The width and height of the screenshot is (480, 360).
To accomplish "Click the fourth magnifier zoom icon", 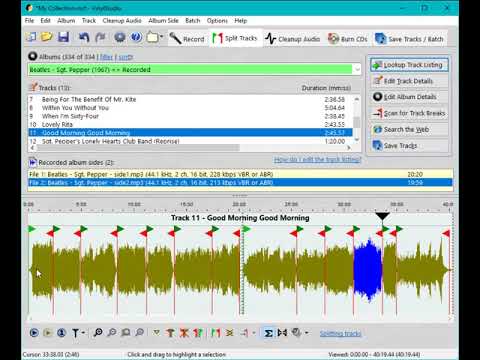I will (x=140, y=332).
